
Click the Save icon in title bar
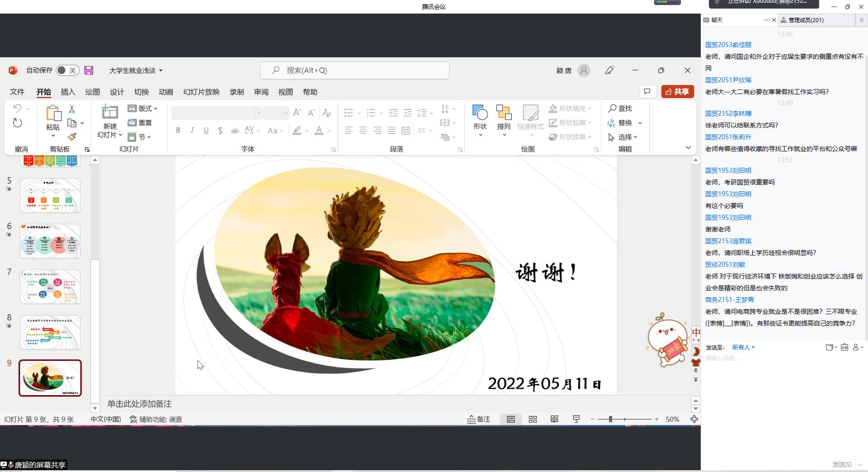coord(89,70)
